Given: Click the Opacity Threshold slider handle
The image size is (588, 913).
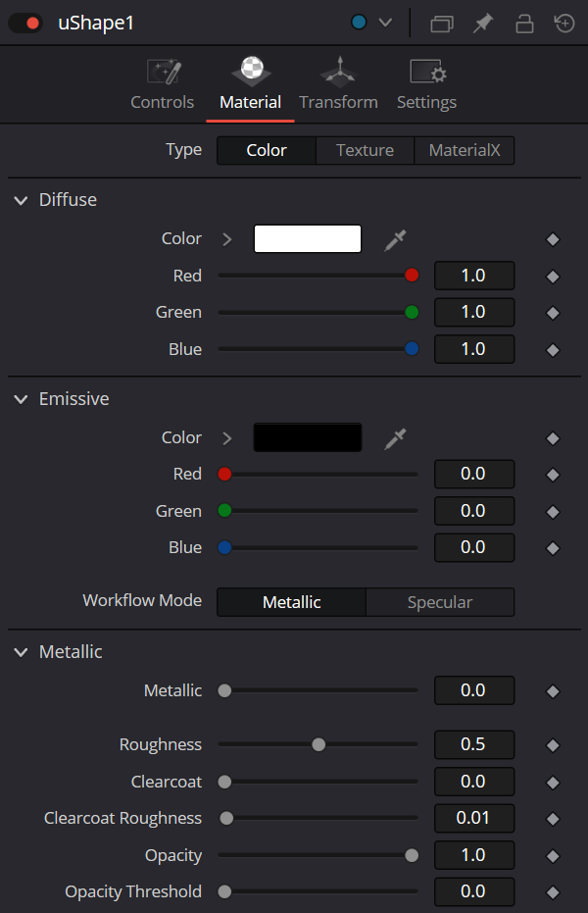Looking at the screenshot, I should pos(224,891).
